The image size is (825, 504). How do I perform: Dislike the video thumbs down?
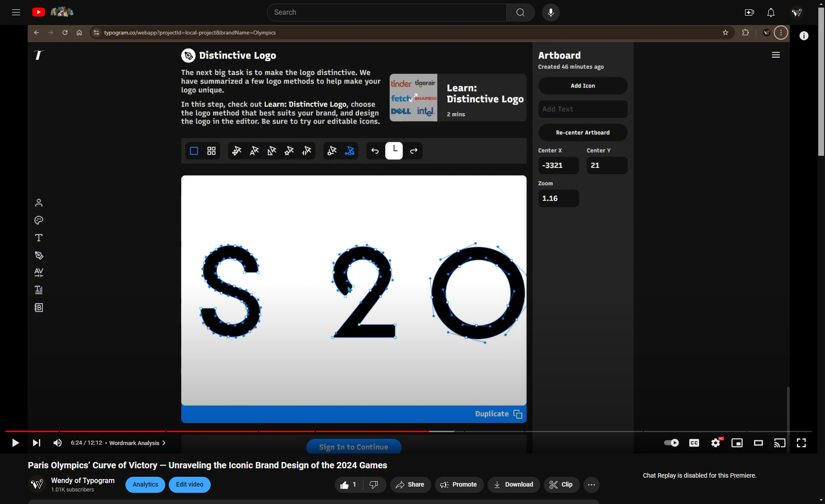[374, 485]
